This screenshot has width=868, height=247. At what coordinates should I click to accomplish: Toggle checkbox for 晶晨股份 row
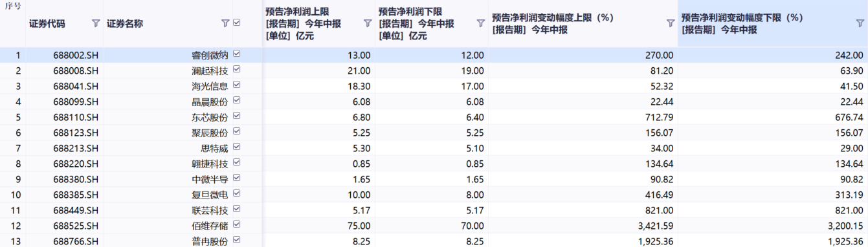236,101
